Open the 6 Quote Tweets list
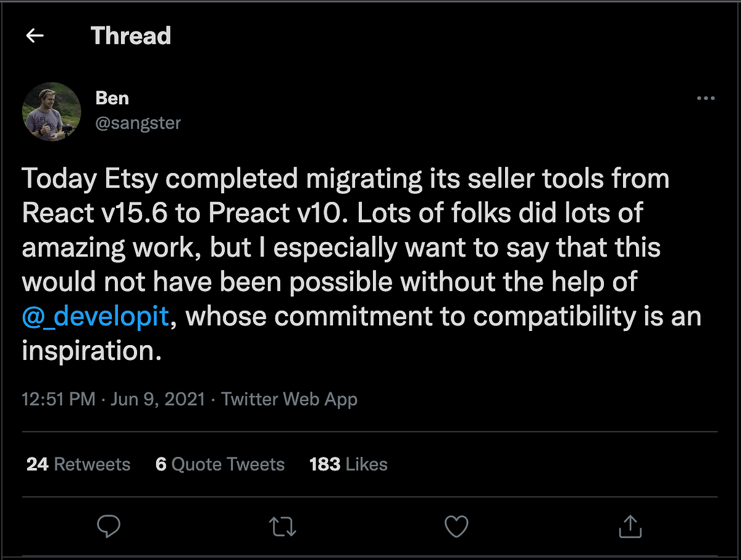The image size is (741, 560). click(220, 464)
